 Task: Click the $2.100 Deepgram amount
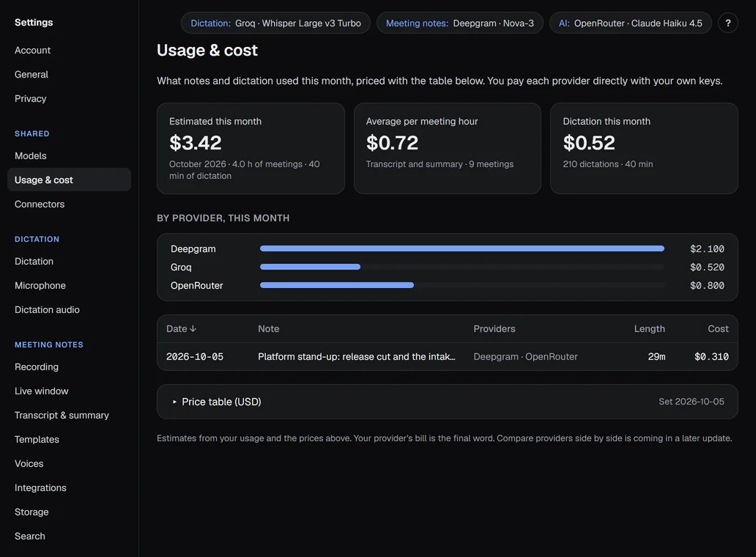click(x=707, y=249)
